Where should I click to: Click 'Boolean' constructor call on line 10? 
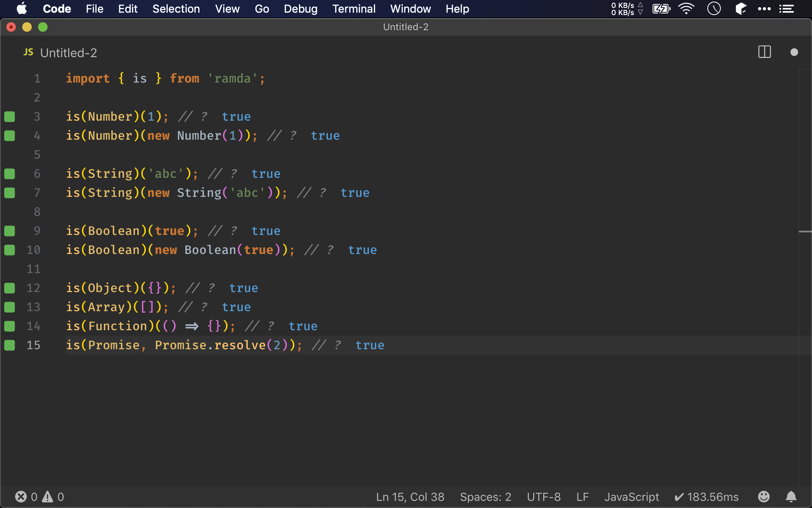(210, 250)
